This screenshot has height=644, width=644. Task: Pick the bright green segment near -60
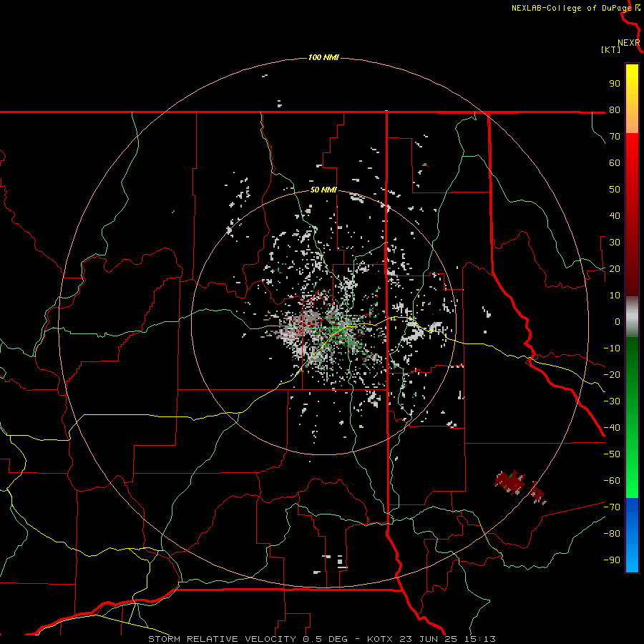632,481
